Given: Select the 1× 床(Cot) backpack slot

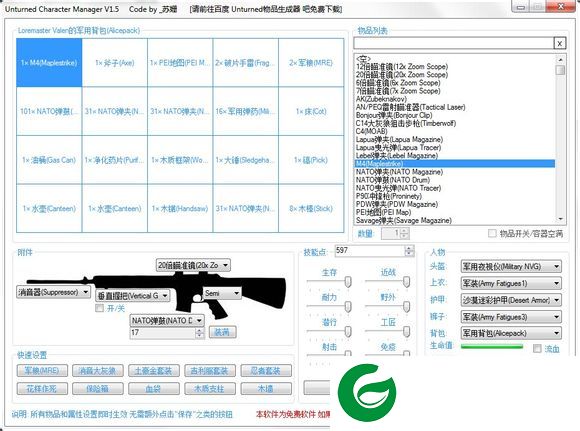Looking at the screenshot, I should (311, 111).
